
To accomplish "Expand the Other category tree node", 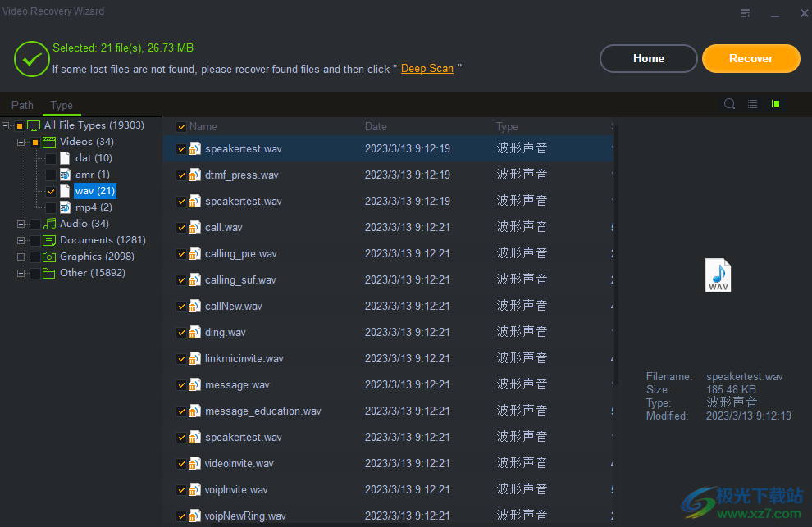I will coord(21,273).
